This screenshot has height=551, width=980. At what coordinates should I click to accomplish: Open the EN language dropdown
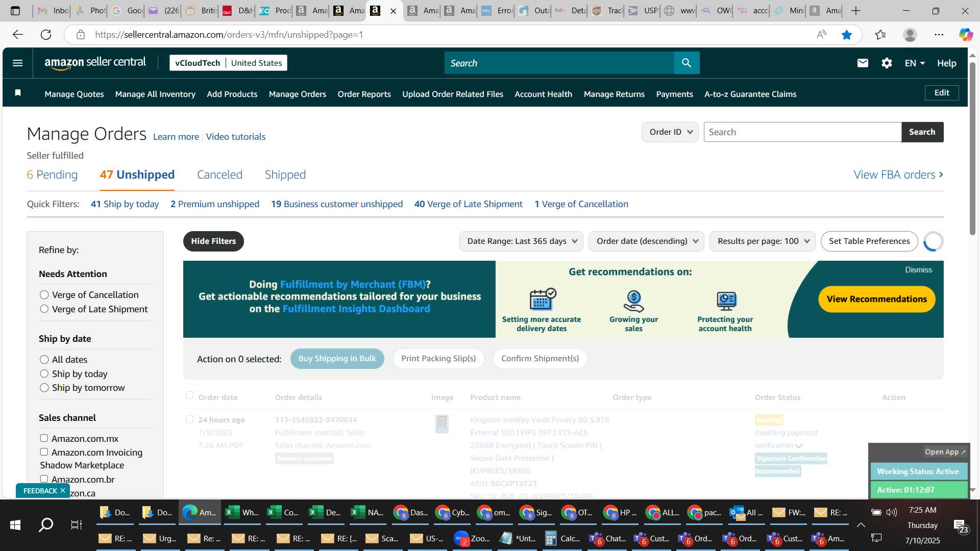coord(914,63)
